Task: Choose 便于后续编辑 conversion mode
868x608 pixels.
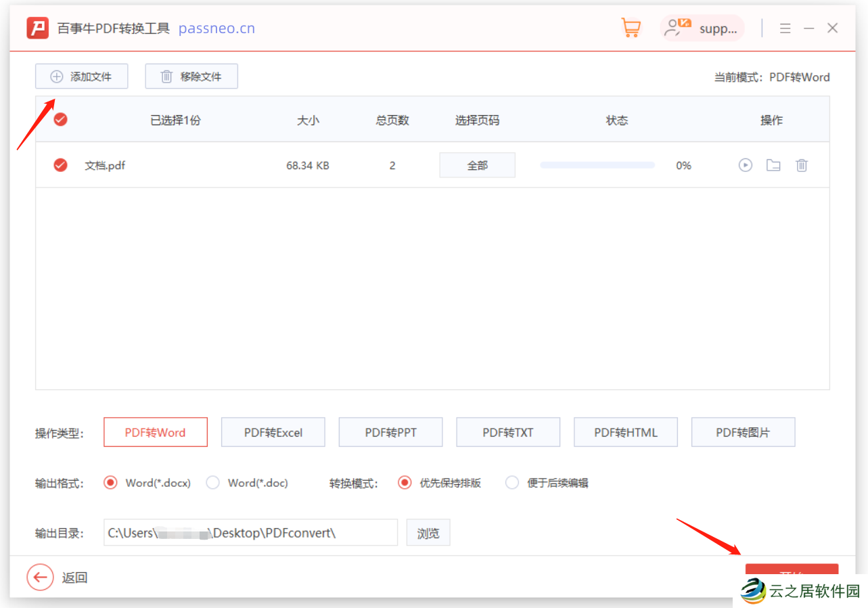Action: pyautogui.click(x=511, y=482)
